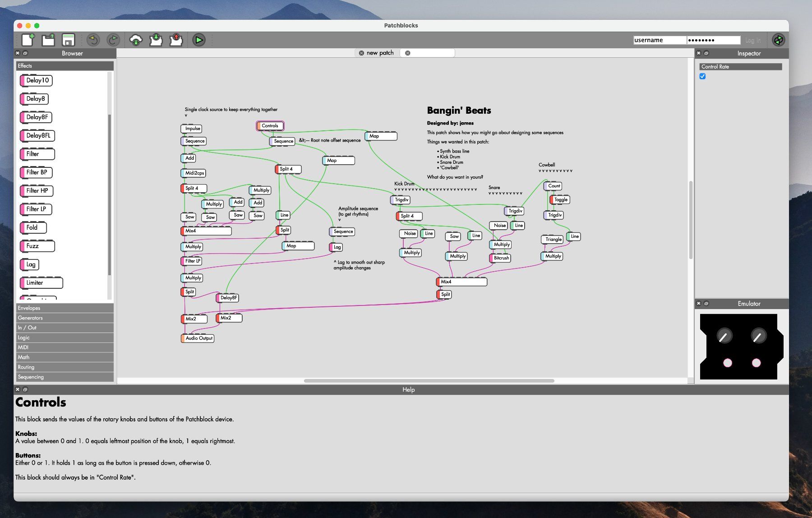812x518 pixels.
Task: Start the patch with the green play button
Action: pyautogui.click(x=198, y=40)
